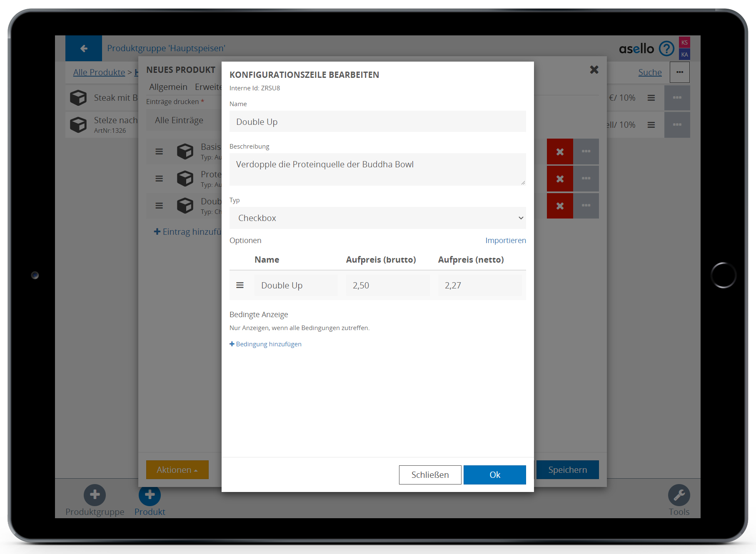The image size is (756, 554).
Task: Open the top-right three-dot menu near Suche
Action: point(679,72)
